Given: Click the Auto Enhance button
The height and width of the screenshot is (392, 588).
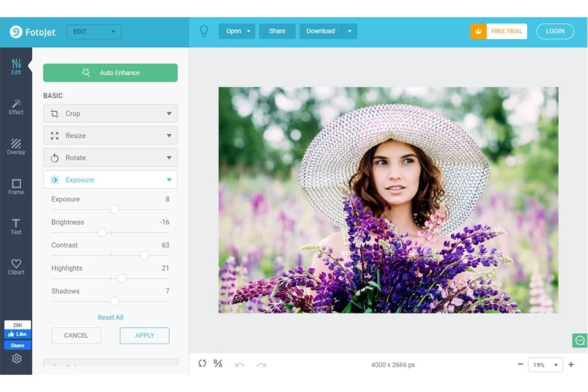Looking at the screenshot, I should (110, 72).
